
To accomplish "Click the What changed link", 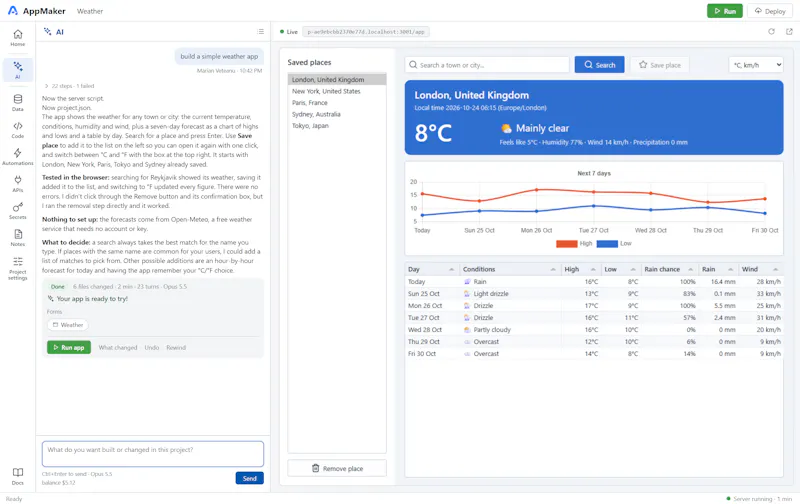I will pyautogui.click(x=118, y=347).
